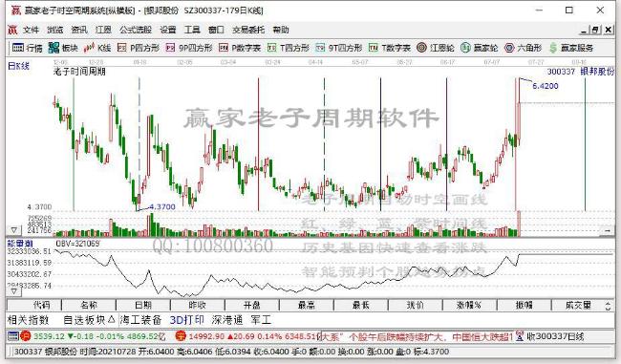Expand the volume panel dropdown triangle

click(x=14, y=229)
